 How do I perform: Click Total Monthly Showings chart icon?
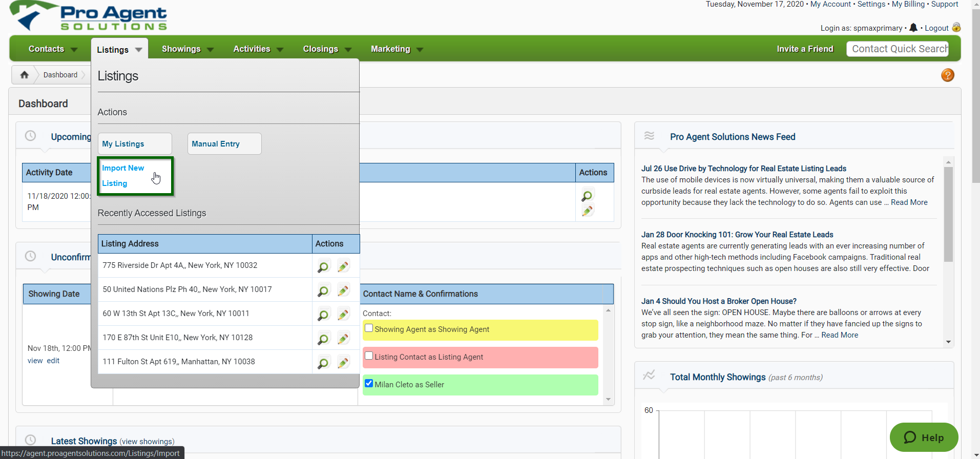pos(649,375)
